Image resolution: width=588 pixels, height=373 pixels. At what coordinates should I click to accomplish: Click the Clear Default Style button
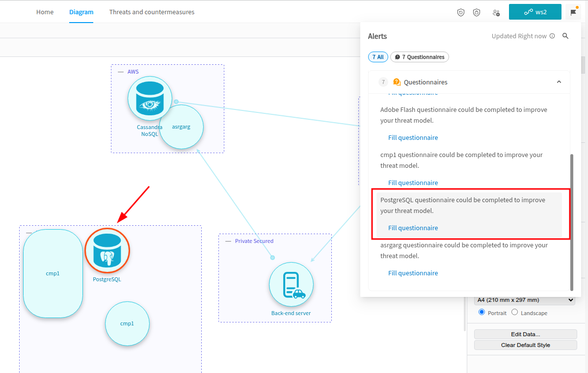click(525, 345)
